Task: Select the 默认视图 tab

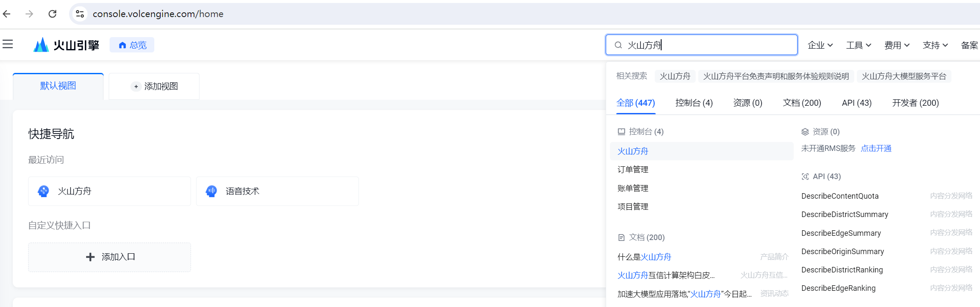Action: tap(58, 86)
